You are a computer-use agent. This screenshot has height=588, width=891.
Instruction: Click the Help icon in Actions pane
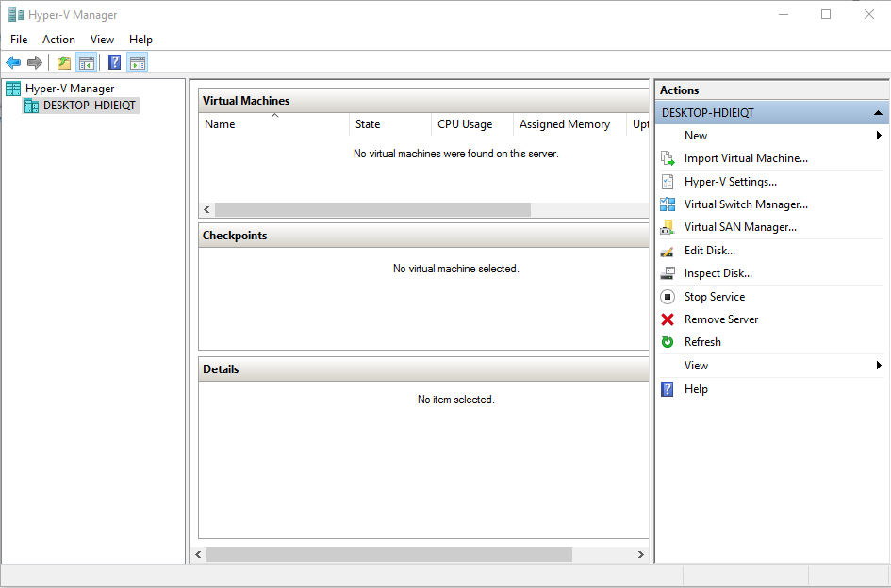pyautogui.click(x=668, y=389)
